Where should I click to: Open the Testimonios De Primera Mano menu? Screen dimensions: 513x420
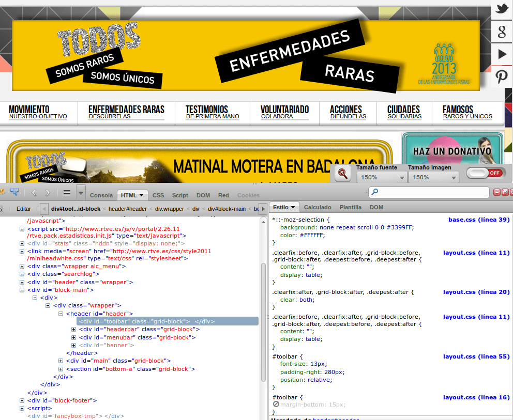(213, 113)
